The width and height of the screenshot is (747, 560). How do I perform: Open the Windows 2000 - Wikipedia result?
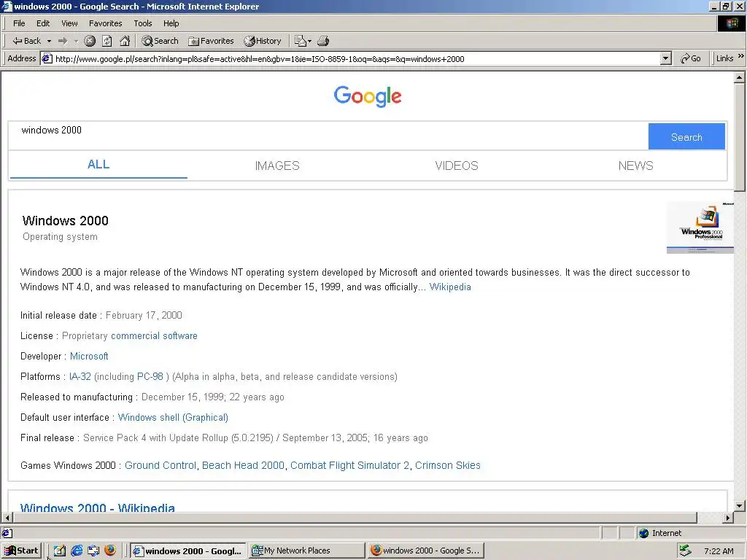[x=97, y=507]
